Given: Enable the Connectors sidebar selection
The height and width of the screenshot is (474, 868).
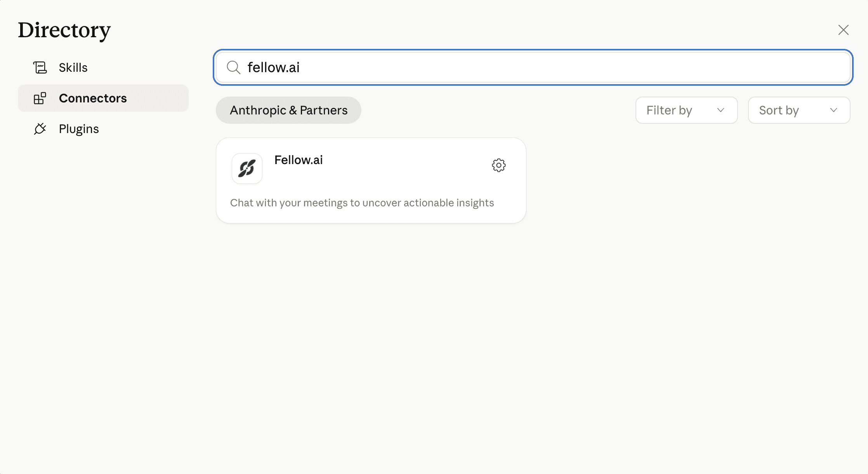Looking at the screenshot, I should 92,98.
